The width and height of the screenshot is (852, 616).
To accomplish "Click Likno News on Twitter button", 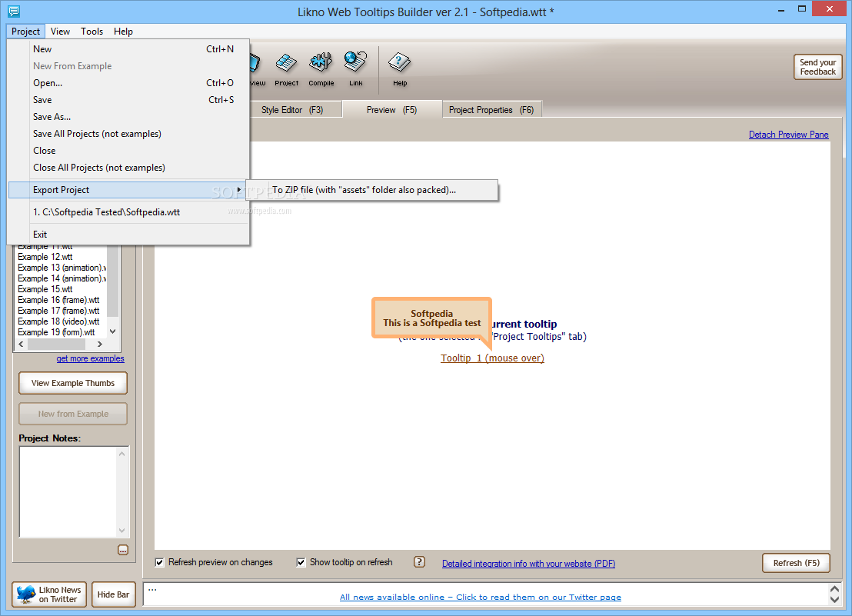I will pos(49,594).
